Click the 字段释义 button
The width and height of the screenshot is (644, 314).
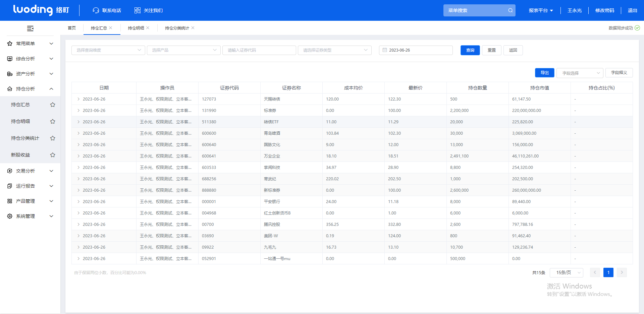click(x=619, y=73)
